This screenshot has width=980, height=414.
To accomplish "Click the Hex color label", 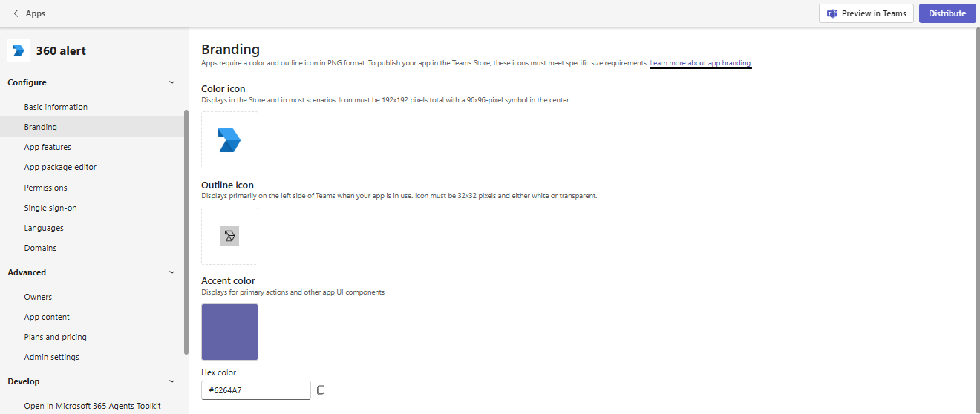I will pos(219,372).
